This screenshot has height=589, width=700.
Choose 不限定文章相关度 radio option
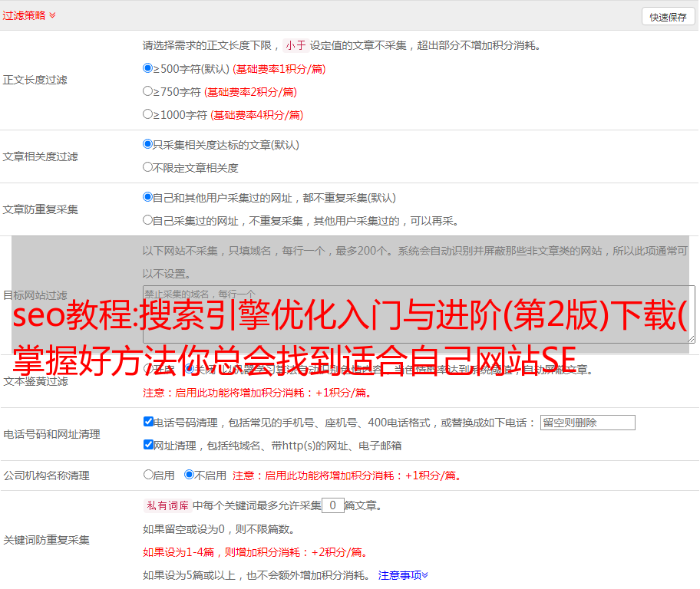click(148, 167)
